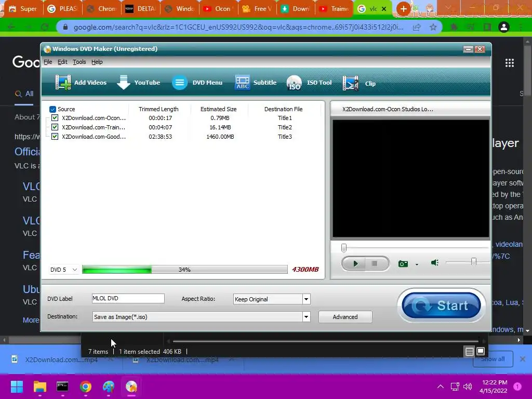Open the first X2Download.com mp4 download

[61, 360]
